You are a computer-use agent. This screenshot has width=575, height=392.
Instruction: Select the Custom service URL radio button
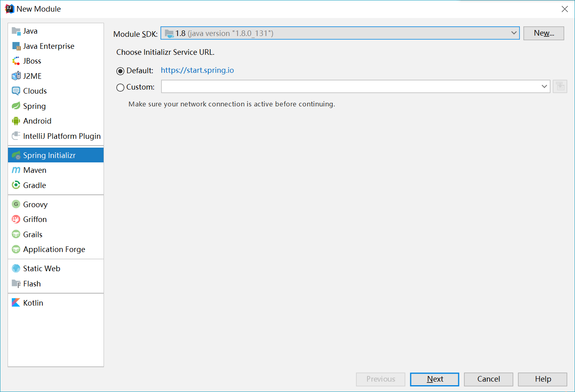tap(120, 88)
